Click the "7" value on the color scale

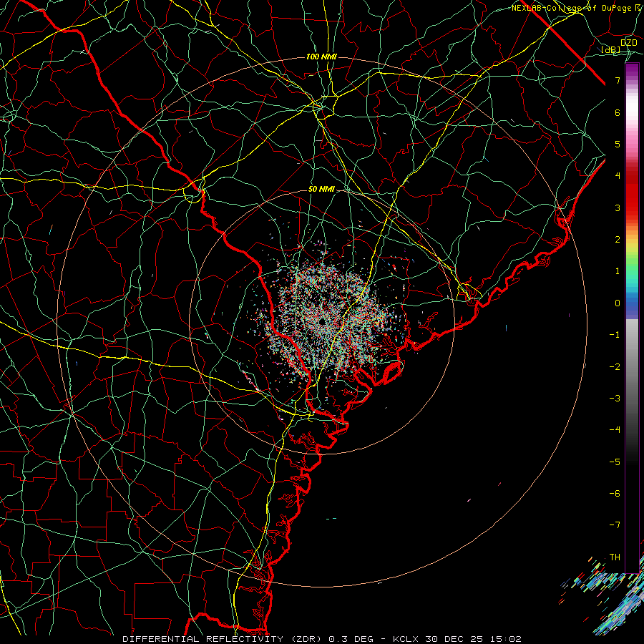click(618, 80)
